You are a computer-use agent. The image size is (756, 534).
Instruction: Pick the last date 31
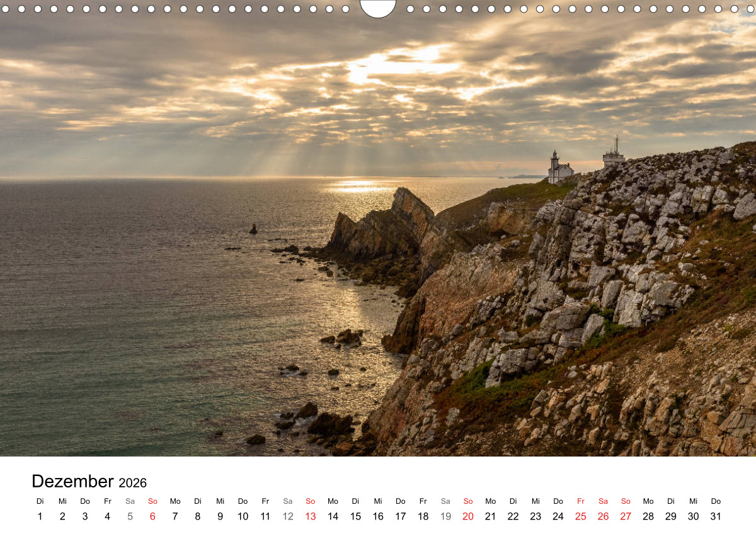pyautogui.click(x=716, y=516)
